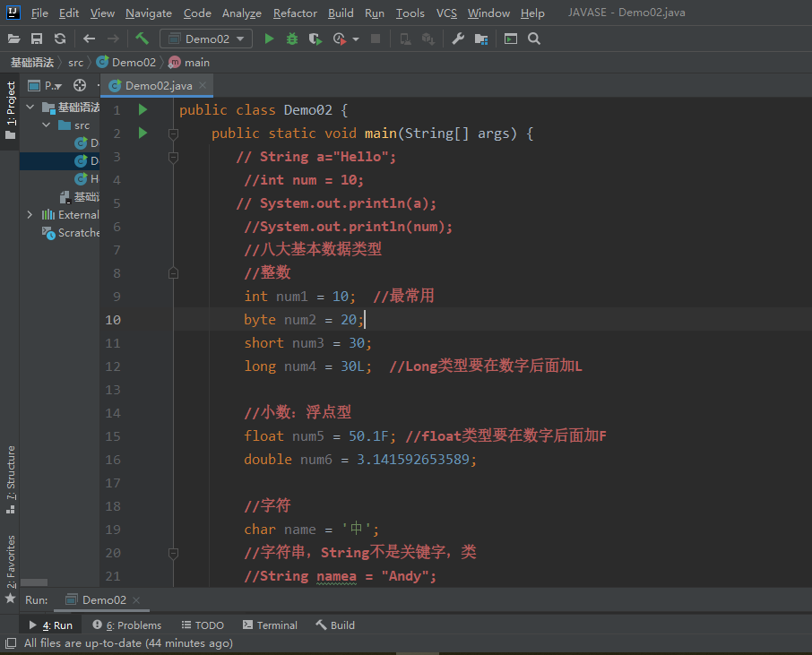Screen dimensions: 812x655
Task: Open settings via the wrench icon
Action: coord(458,39)
